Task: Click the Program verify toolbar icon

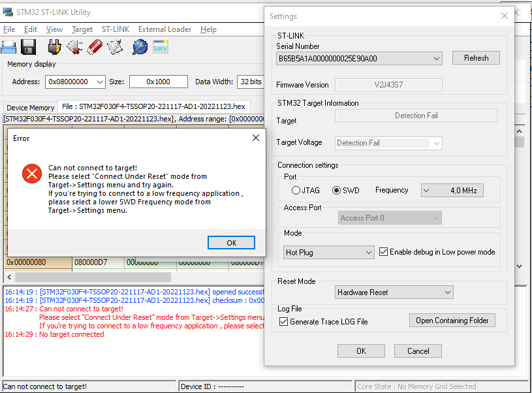Action: tap(115, 47)
